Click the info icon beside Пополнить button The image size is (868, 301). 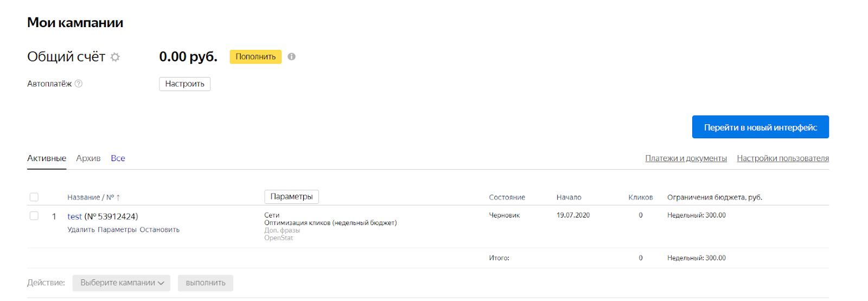click(291, 56)
